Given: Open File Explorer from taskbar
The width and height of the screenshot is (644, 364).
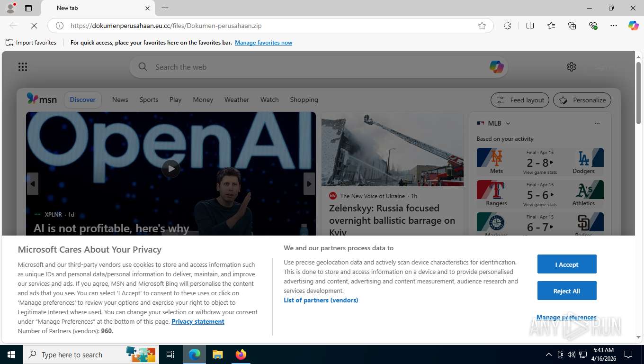Looking at the screenshot, I should pyautogui.click(x=217, y=355).
